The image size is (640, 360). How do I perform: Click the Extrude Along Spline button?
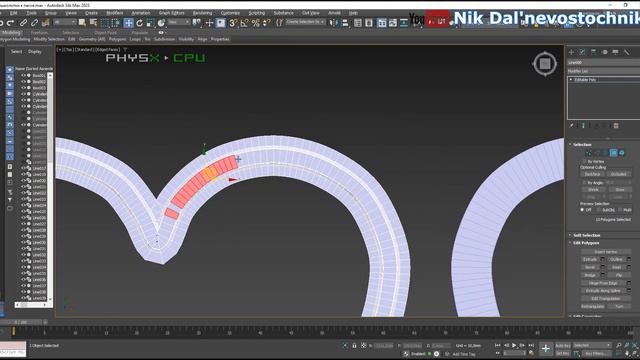[603, 291]
